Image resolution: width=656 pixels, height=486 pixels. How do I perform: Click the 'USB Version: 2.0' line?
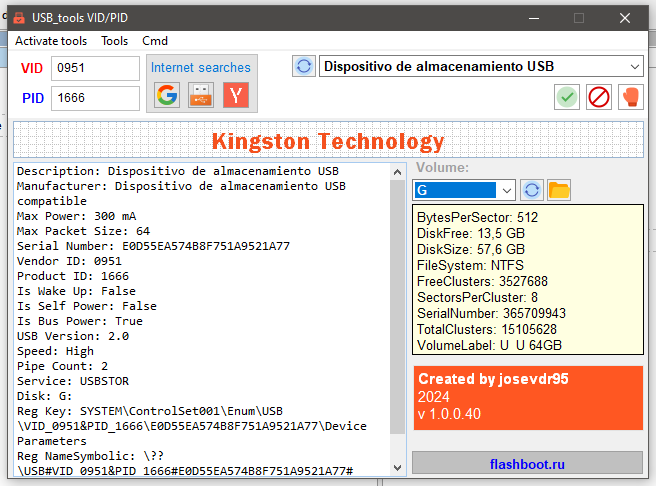coord(73,336)
